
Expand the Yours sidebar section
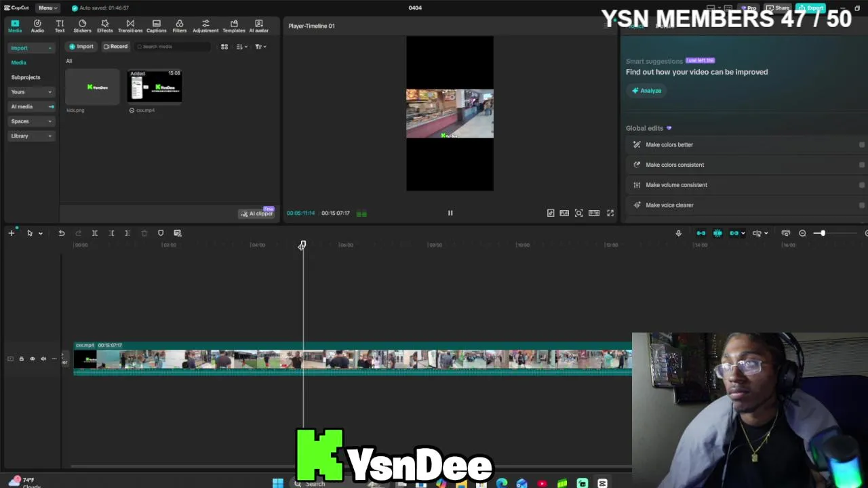pyautogui.click(x=31, y=91)
